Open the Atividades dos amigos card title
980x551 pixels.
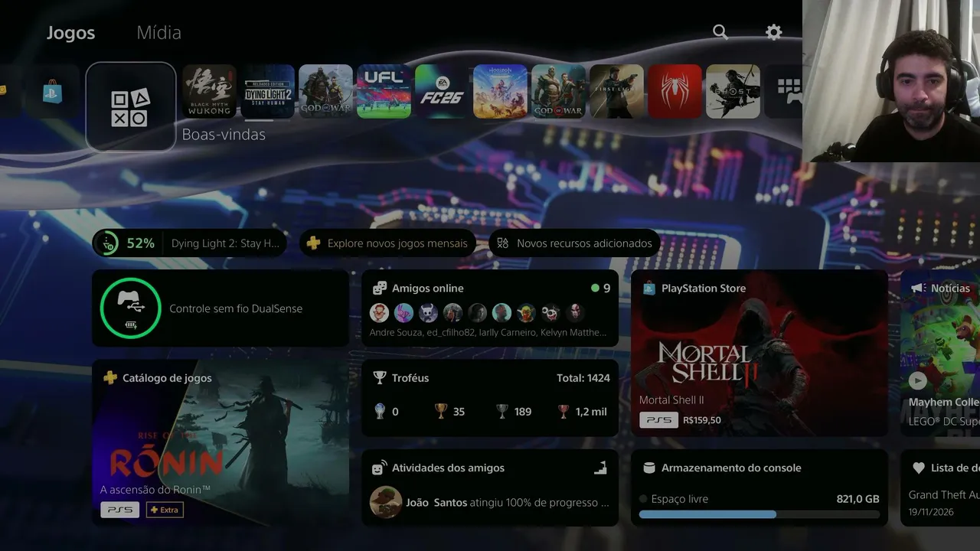[x=448, y=468]
